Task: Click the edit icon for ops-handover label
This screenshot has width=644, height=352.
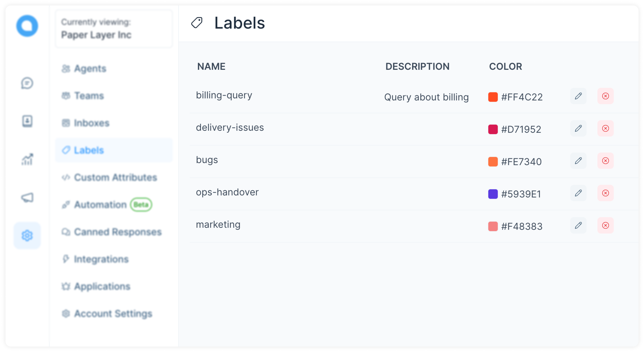Action: coord(578,193)
